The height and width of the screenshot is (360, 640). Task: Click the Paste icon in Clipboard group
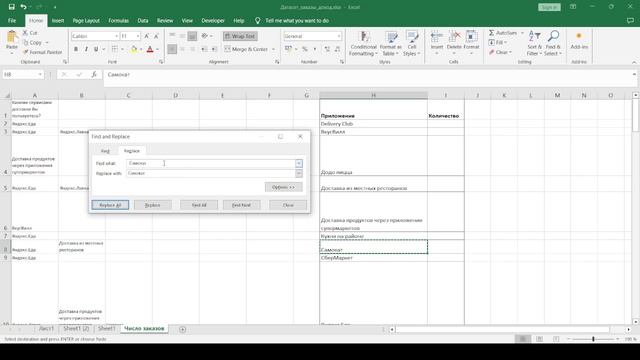12,38
